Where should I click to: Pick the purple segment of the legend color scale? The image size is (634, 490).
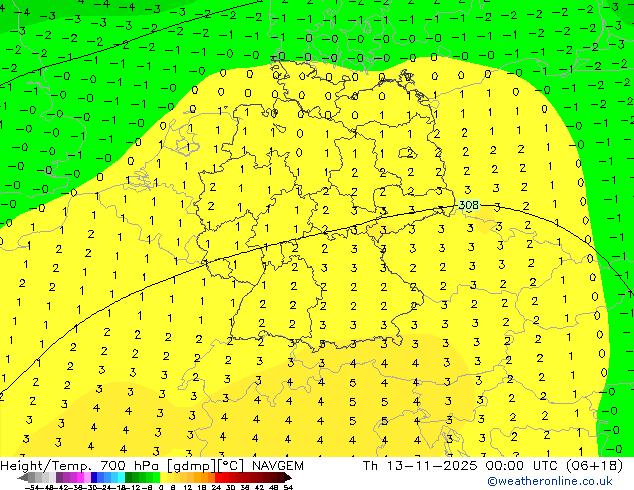[x=67, y=478]
